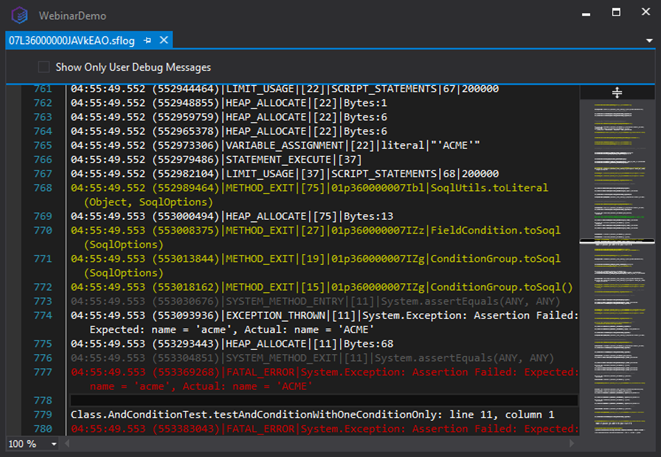The image size is (661, 458).
Task: Maximize the WebinarDemo window
Action: 616,12
